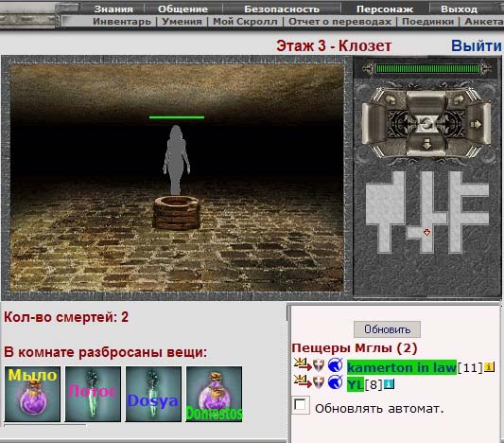Open the Персонаж menu
The width and height of the screenshot is (504, 443).
pos(385,9)
